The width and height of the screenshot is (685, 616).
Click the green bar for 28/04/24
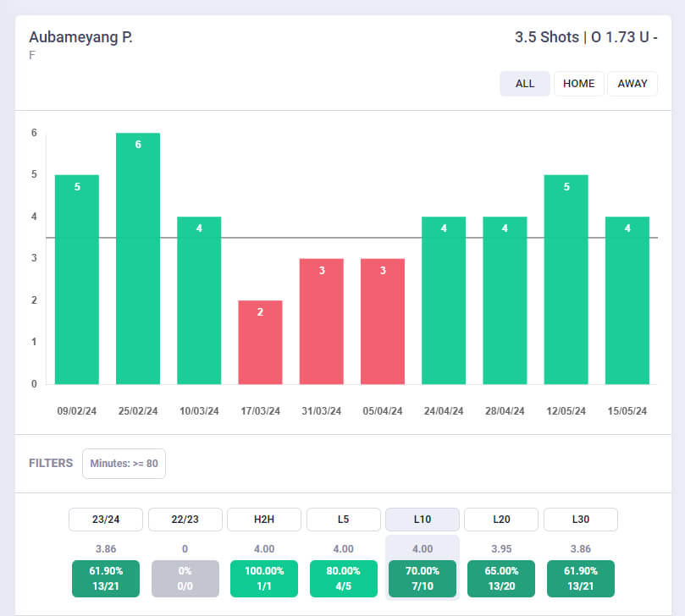click(505, 300)
